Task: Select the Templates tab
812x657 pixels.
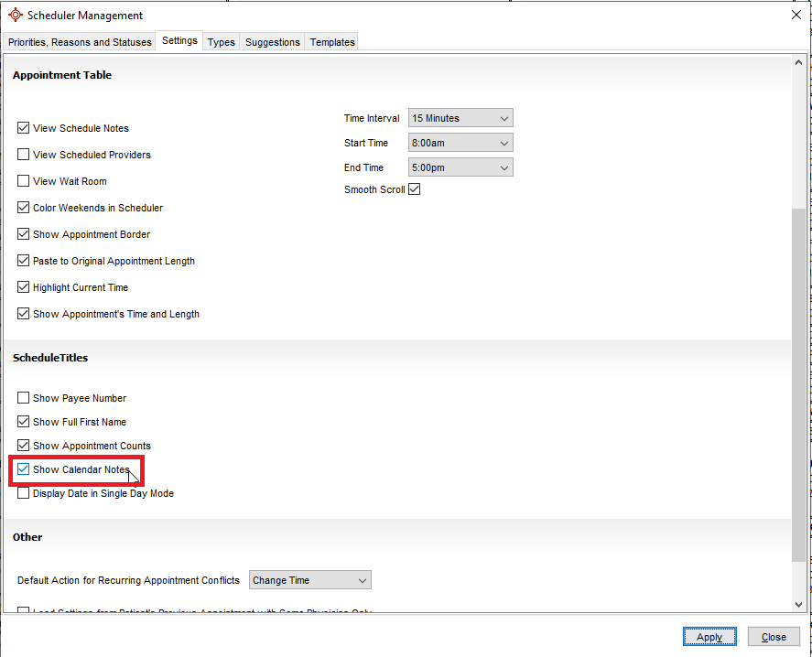Action: (332, 42)
